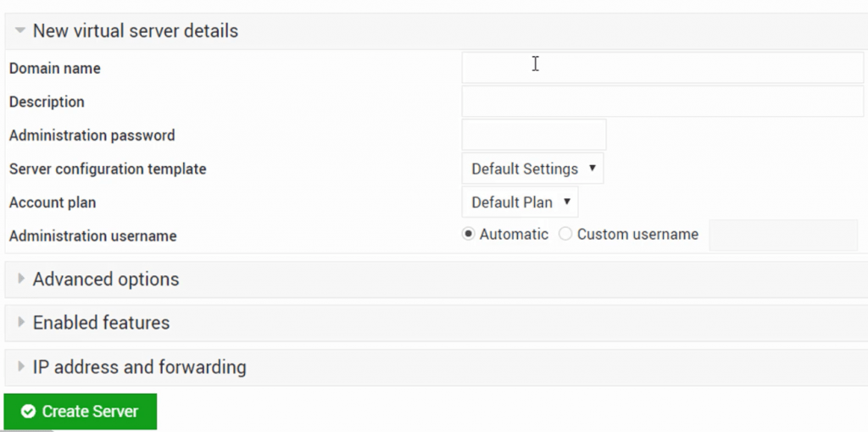The height and width of the screenshot is (432, 868).
Task: Click the Automatic label text
Action: click(x=514, y=235)
